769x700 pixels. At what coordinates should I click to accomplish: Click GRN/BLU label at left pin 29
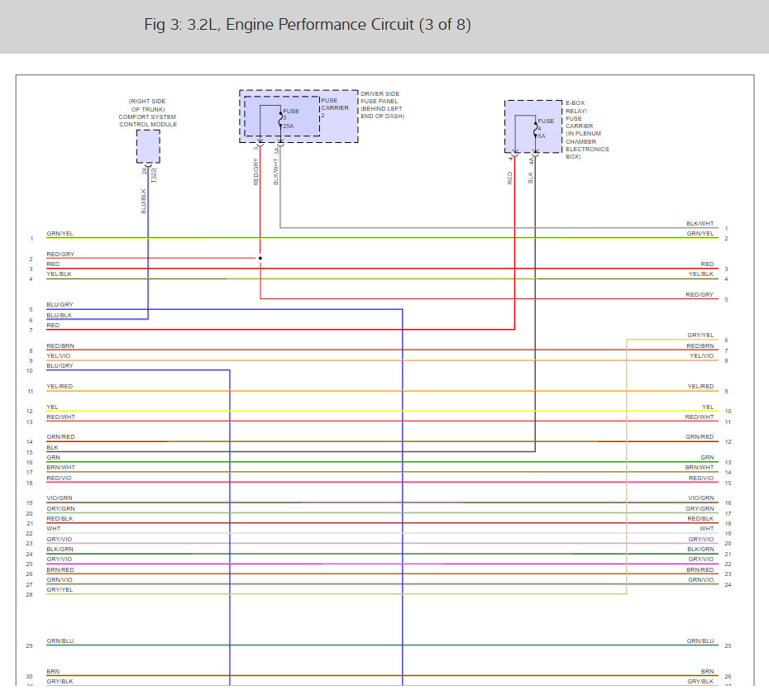(60, 641)
